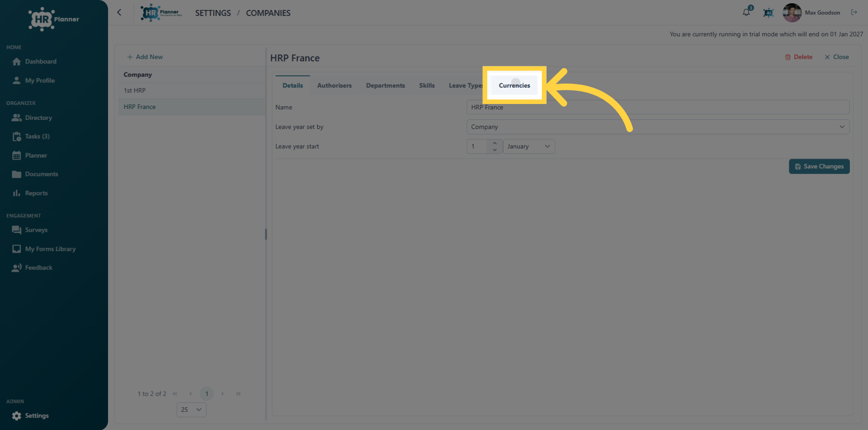
Task: Click the Save Changes button
Action: point(819,166)
